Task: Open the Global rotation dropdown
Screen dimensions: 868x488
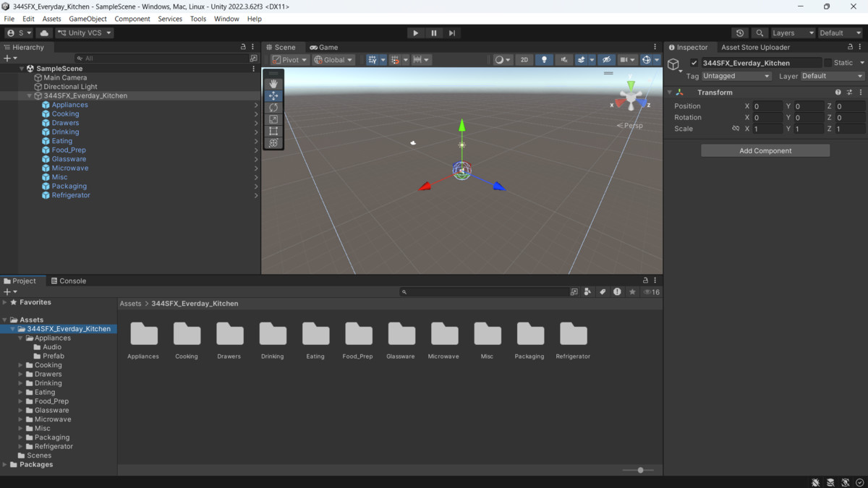Action: 333,60
